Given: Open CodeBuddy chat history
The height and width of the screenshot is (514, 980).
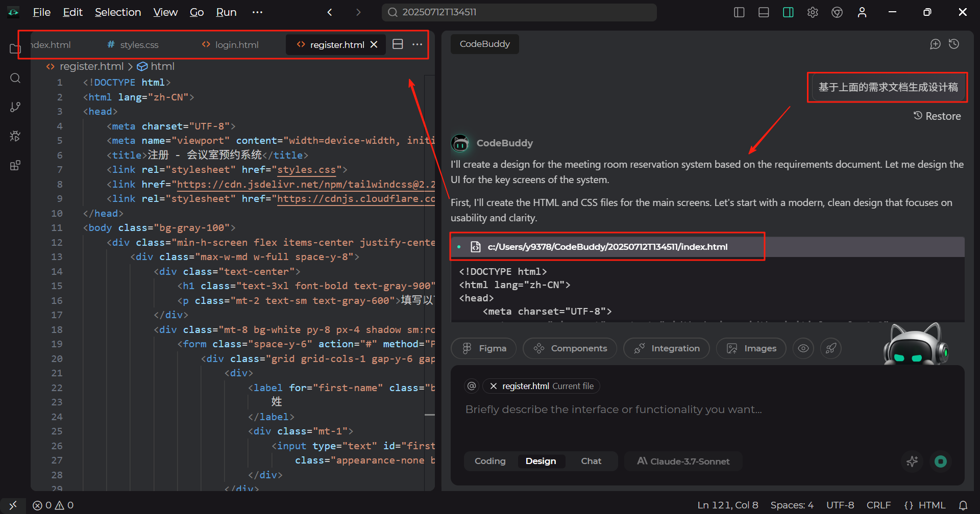Looking at the screenshot, I should [x=954, y=44].
